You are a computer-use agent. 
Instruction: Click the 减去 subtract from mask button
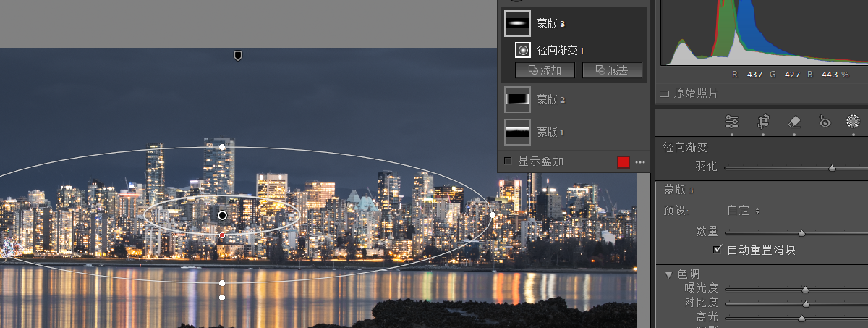[612, 70]
